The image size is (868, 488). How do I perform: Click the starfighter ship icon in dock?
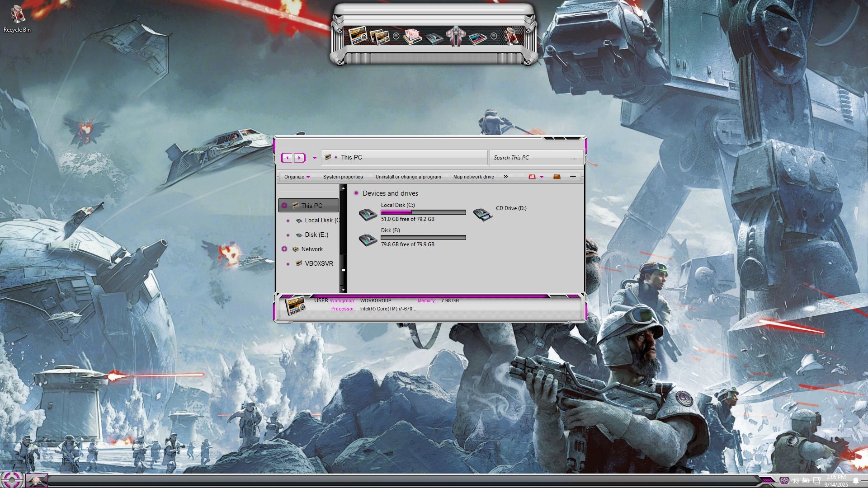(455, 36)
